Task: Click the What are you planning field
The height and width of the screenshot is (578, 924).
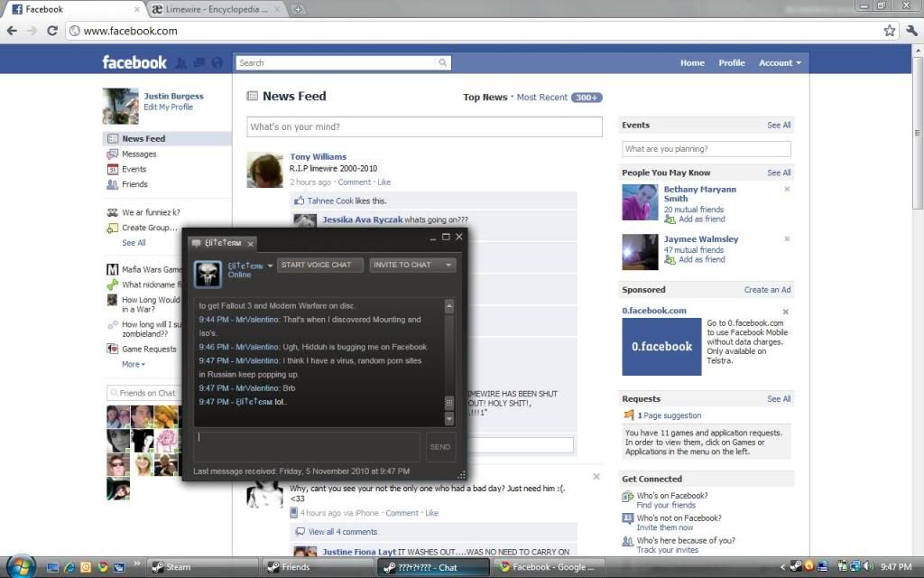Action: coord(706,149)
